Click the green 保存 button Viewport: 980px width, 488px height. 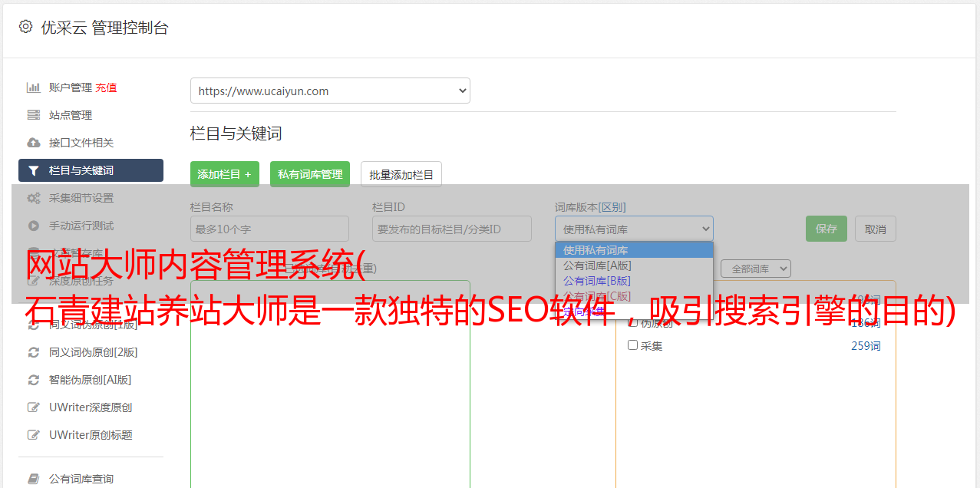(827, 229)
